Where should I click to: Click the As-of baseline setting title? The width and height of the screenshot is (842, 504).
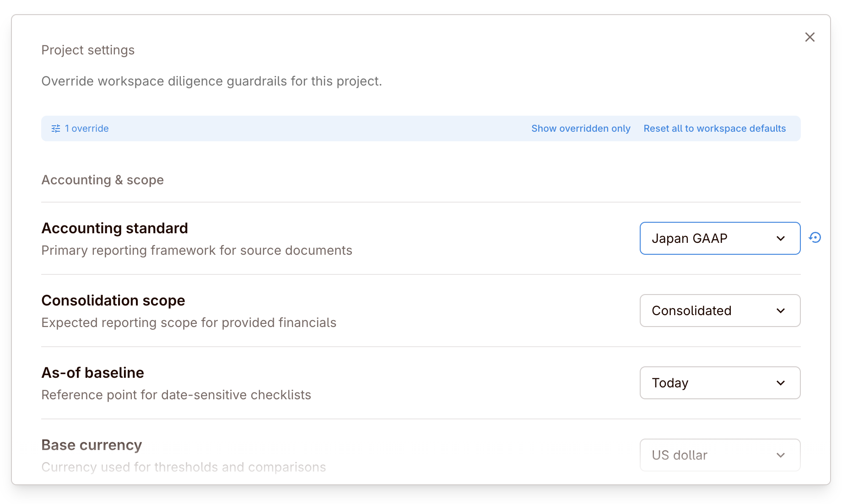point(93,373)
